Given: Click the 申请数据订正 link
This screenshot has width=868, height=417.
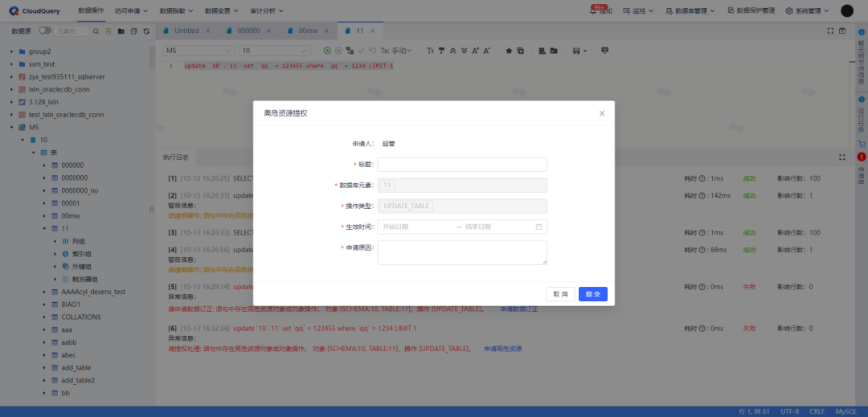Looking at the screenshot, I should [518, 309].
